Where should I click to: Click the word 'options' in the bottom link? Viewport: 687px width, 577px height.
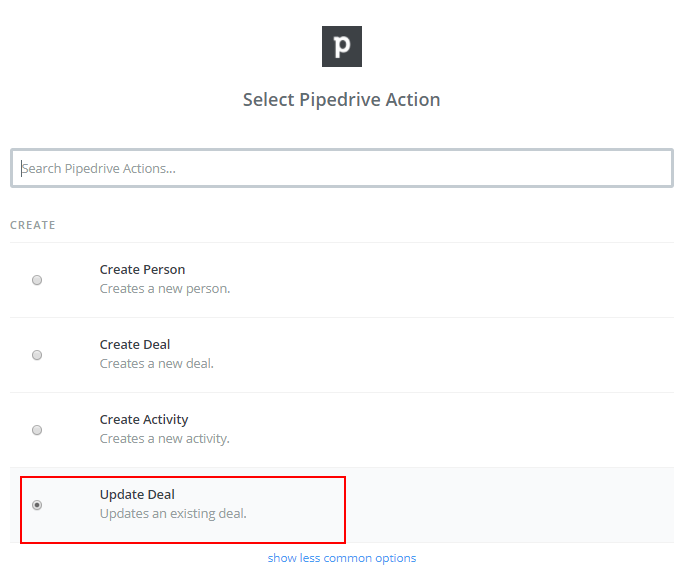[x=396, y=559]
